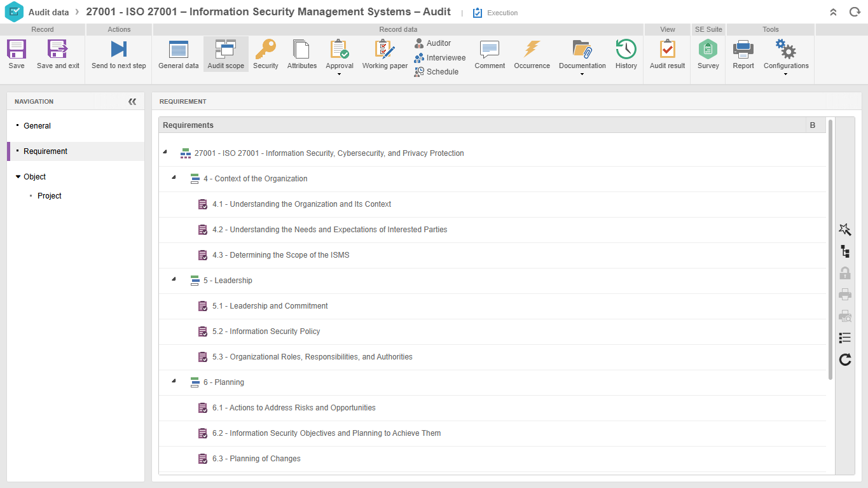Open the Interviewee list
The width and height of the screenshot is (868, 488).
pos(439,58)
